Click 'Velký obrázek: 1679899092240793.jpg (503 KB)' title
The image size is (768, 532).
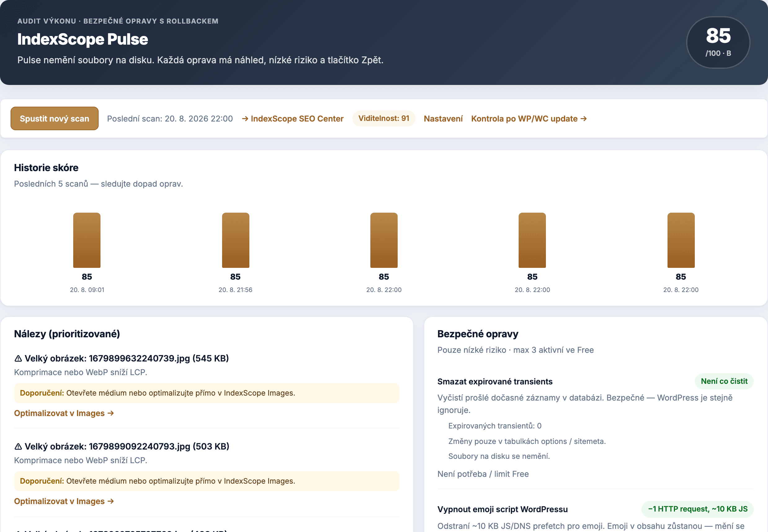pos(127,447)
